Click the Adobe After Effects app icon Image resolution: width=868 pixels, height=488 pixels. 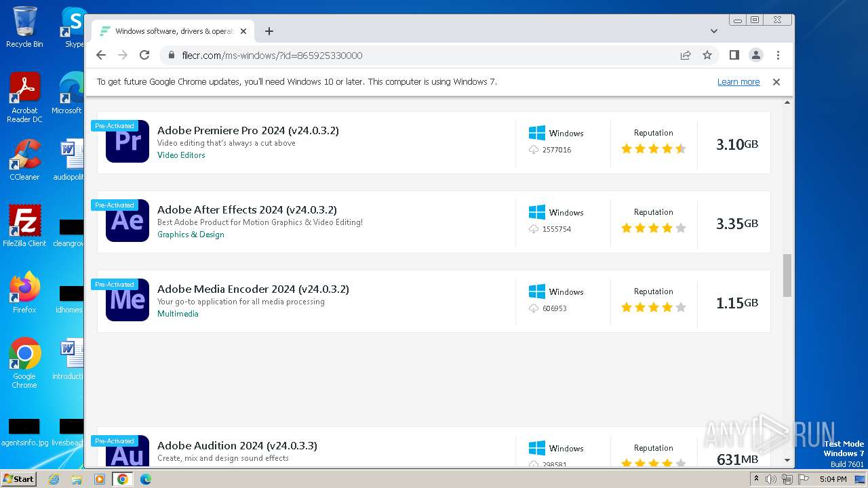point(127,221)
